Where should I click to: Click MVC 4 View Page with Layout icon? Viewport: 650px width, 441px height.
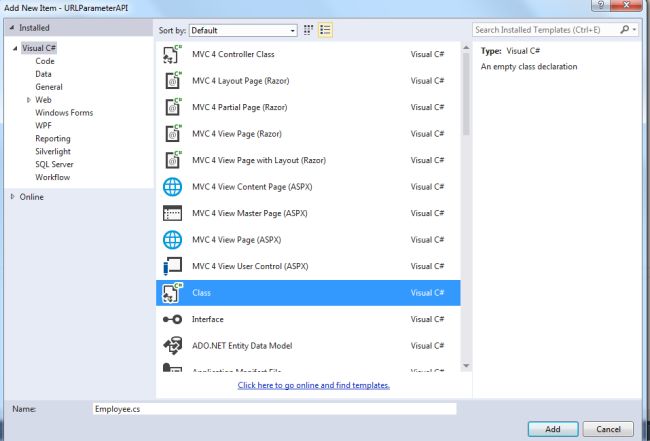tap(172, 160)
